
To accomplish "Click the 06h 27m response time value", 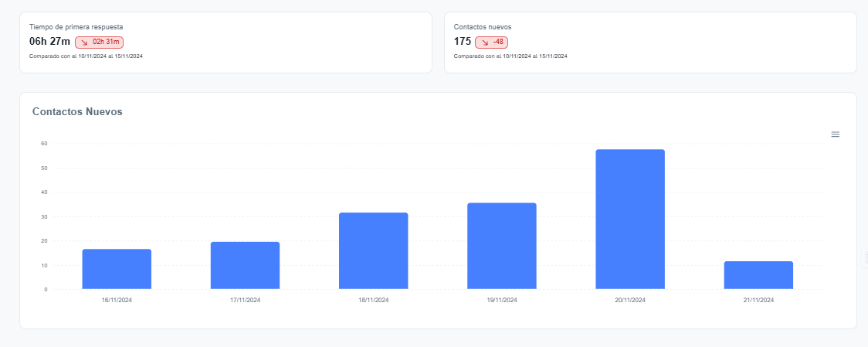I will click(x=49, y=42).
